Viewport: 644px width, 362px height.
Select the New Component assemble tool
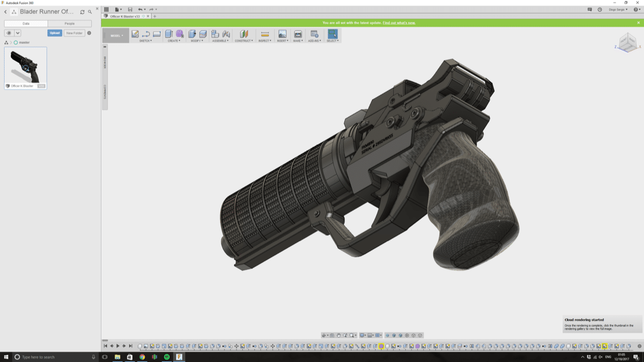pos(215,34)
